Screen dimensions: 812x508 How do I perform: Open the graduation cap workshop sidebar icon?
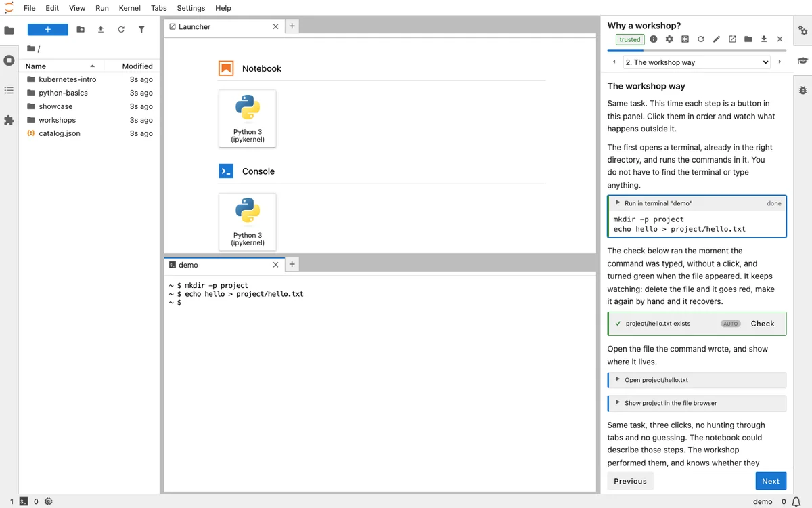pyautogui.click(x=803, y=60)
